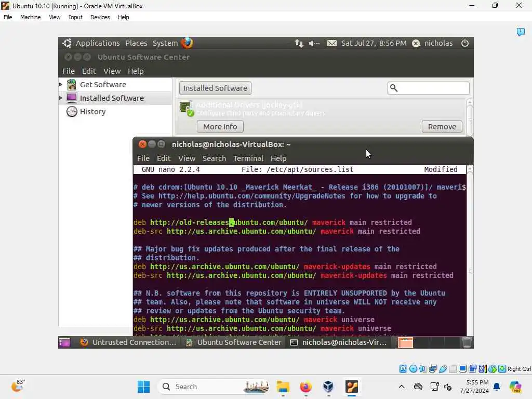Open the Applications menu

pyautogui.click(x=98, y=43)
